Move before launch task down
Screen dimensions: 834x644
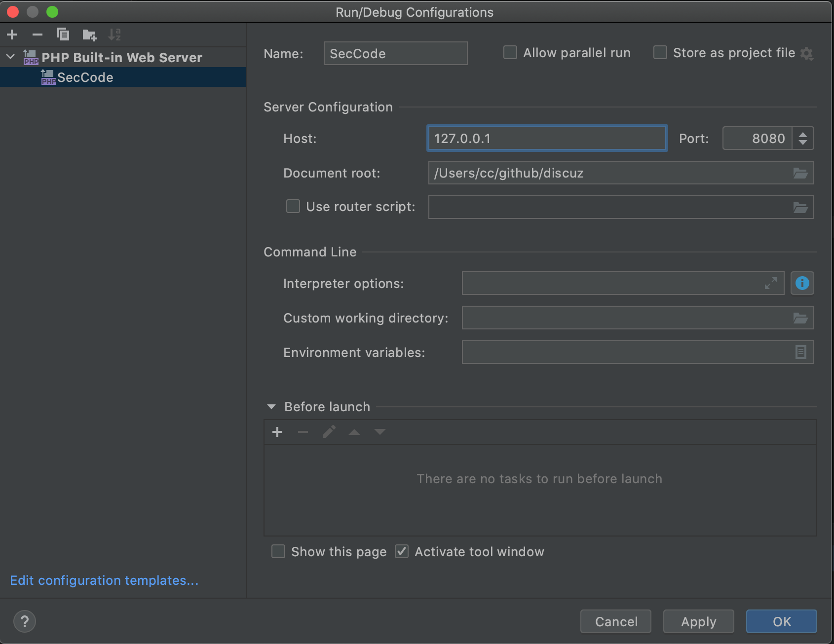[x=379, y=432]
